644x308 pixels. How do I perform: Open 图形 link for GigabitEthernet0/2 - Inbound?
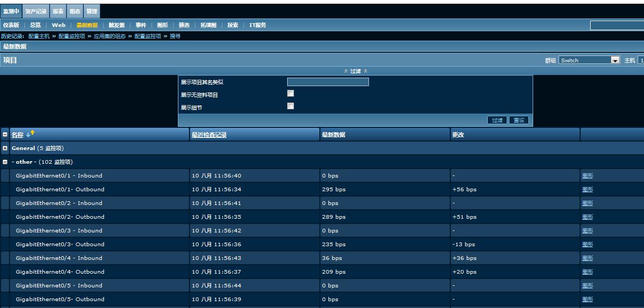point(588,203)
